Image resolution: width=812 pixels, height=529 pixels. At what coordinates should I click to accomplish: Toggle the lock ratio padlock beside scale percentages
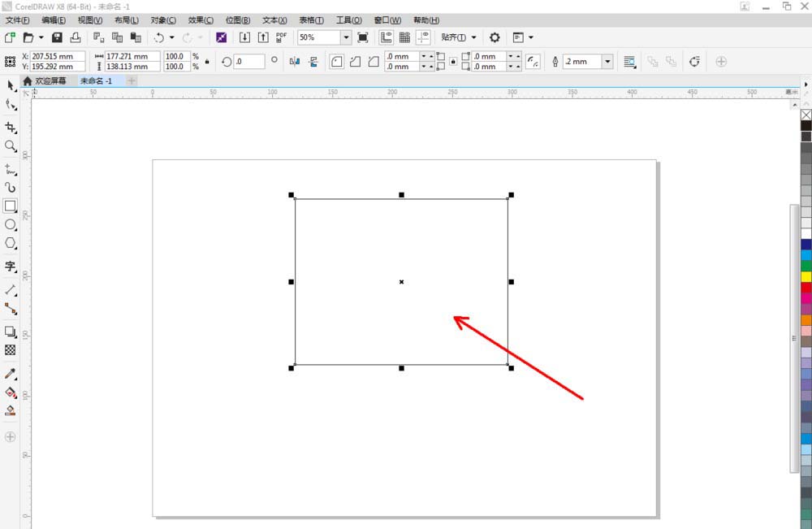click(207, 62)
